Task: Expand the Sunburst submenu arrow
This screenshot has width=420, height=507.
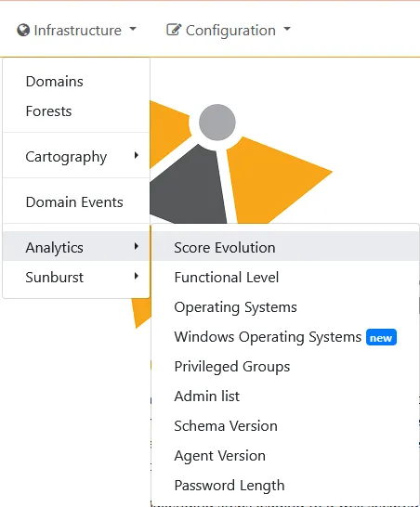Action: [137, 276]
